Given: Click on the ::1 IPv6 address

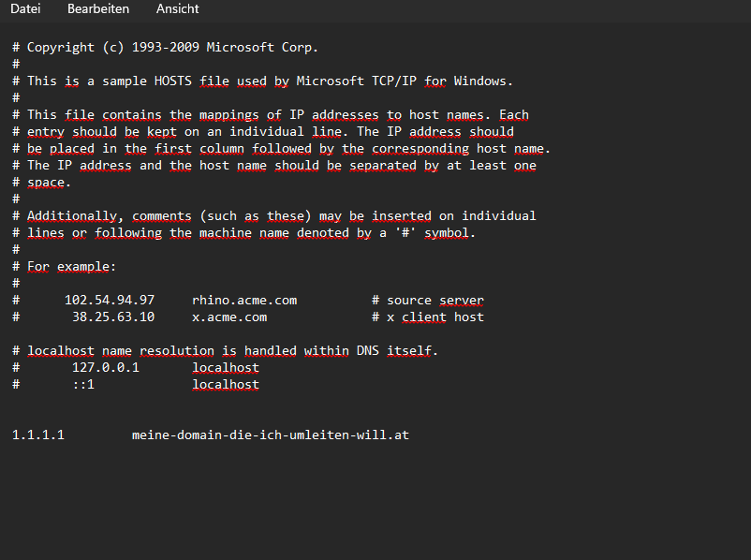Looking at the screenshot, I should click(x=83, y=384).
